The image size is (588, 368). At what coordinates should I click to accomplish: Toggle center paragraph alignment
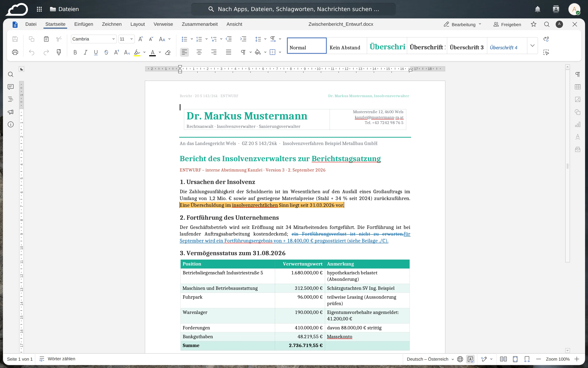199,52
